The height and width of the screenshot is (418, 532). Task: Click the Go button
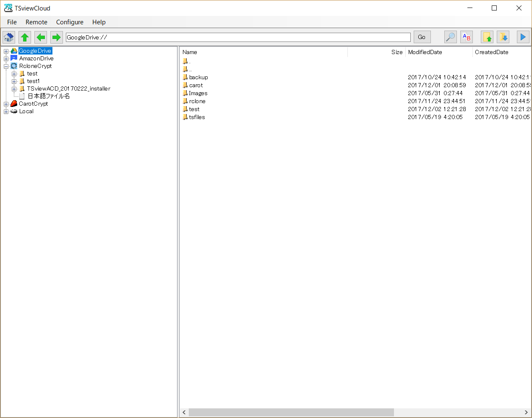point(422,37)
